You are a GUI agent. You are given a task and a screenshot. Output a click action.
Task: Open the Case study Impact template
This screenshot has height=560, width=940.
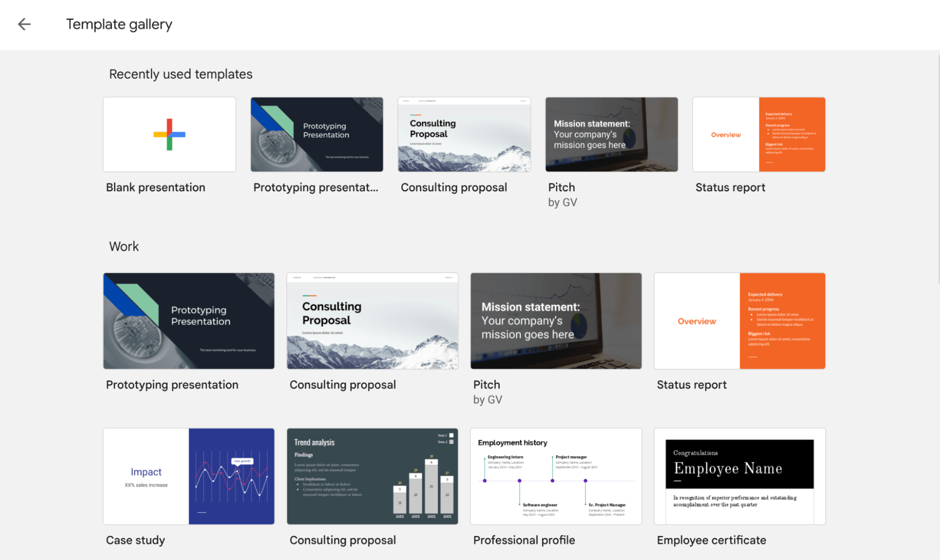coord(189,476)
